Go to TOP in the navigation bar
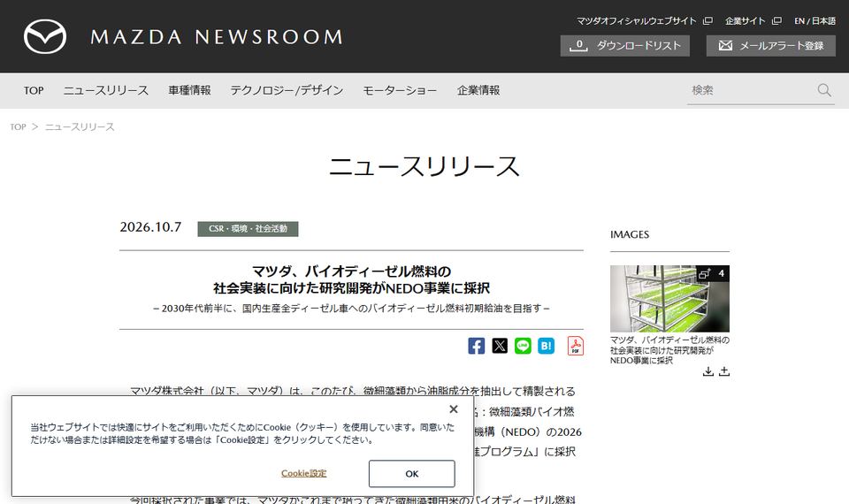849x504 pixels. coord(34,90)
